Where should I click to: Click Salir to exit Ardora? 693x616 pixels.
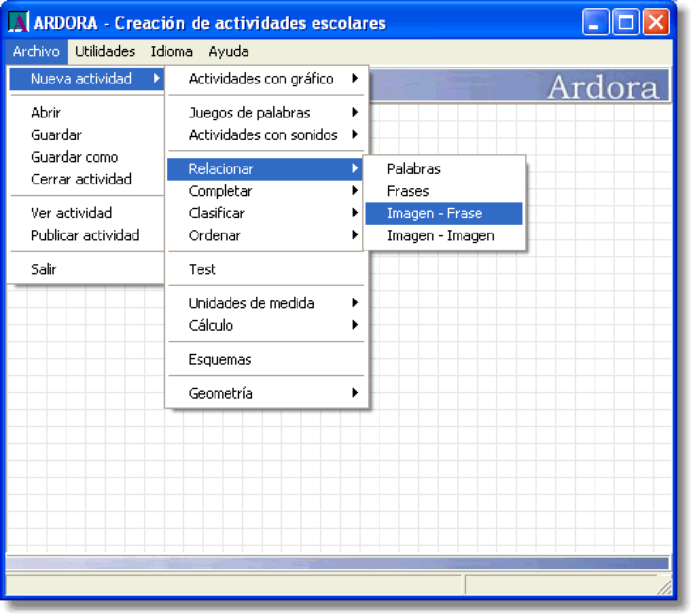(x=87, y=269)
